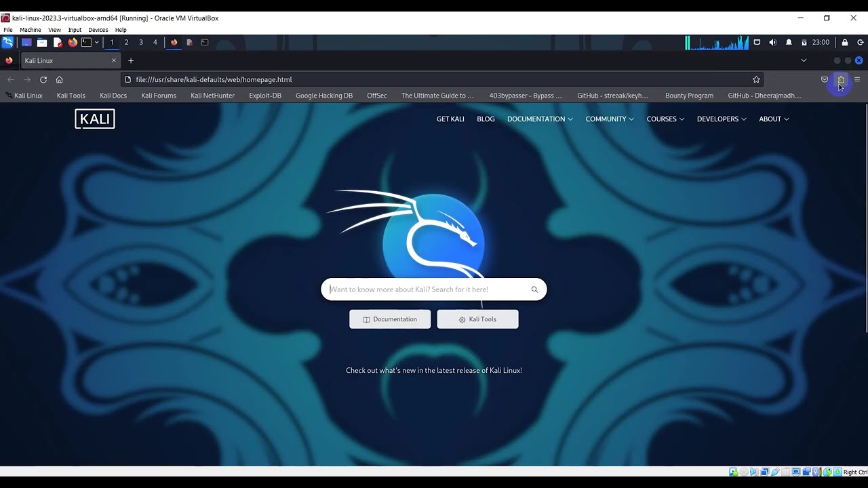Open the Bounty Program bookmark

point(689,96)
